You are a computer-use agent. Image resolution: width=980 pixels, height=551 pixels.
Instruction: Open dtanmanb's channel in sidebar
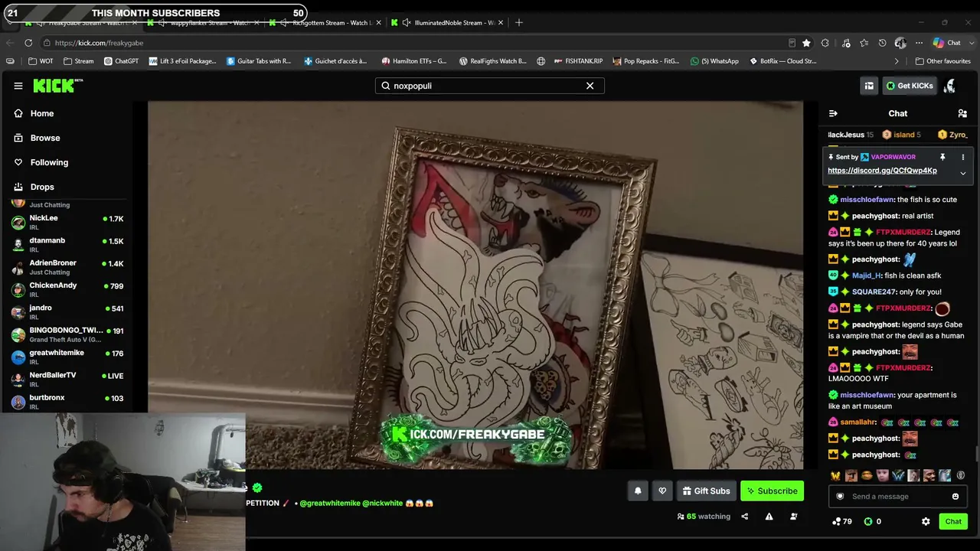(x=67, y=244)
